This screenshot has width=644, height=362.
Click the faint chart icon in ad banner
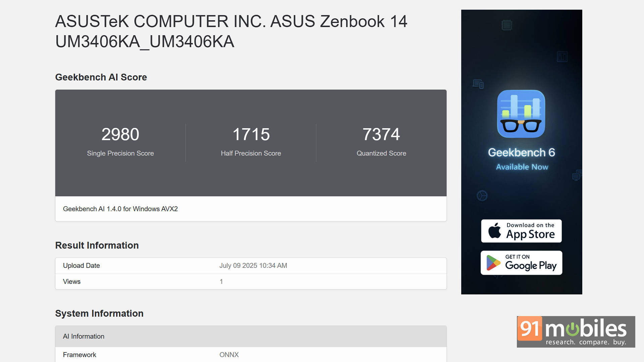562,57
